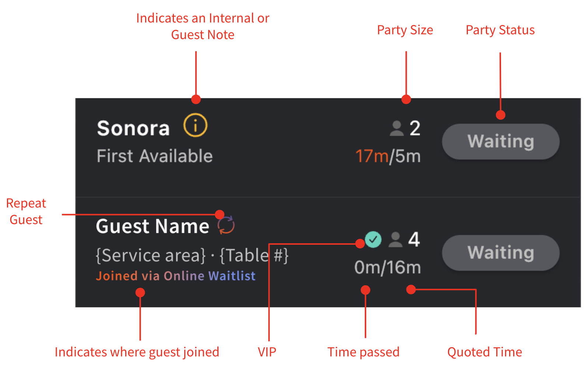Viewport: 588px width, 373px height.
Task: Select the internal note indicator on Sonora's row
Action: coord(196,126)
